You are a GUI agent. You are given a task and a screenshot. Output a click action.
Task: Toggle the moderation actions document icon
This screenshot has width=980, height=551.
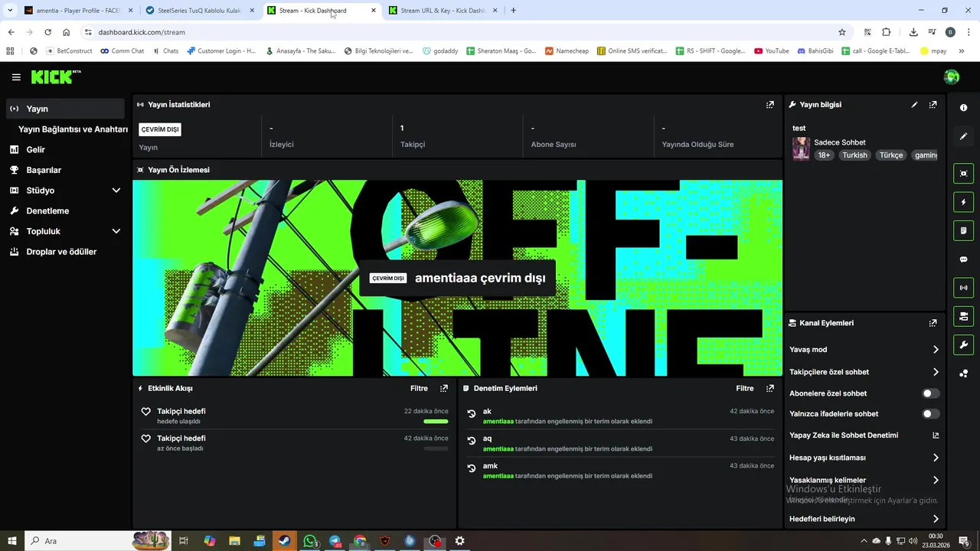(x=964, y=230)
